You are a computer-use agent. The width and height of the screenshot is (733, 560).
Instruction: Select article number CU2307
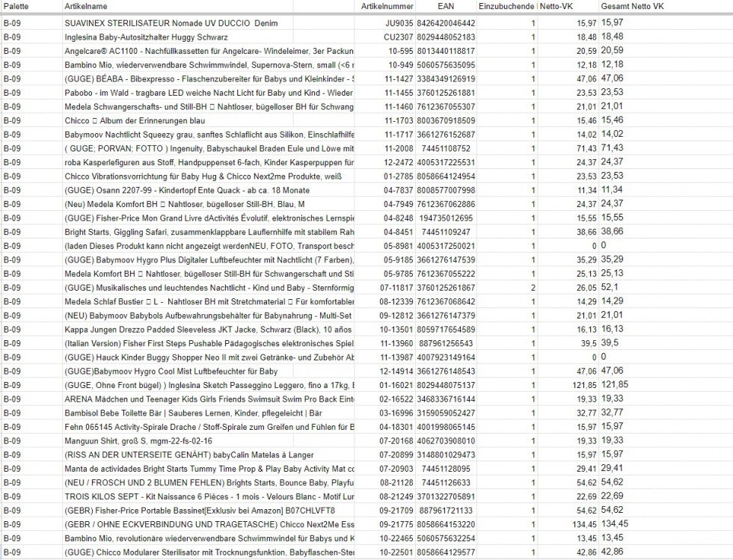click(x=399, y=37)
